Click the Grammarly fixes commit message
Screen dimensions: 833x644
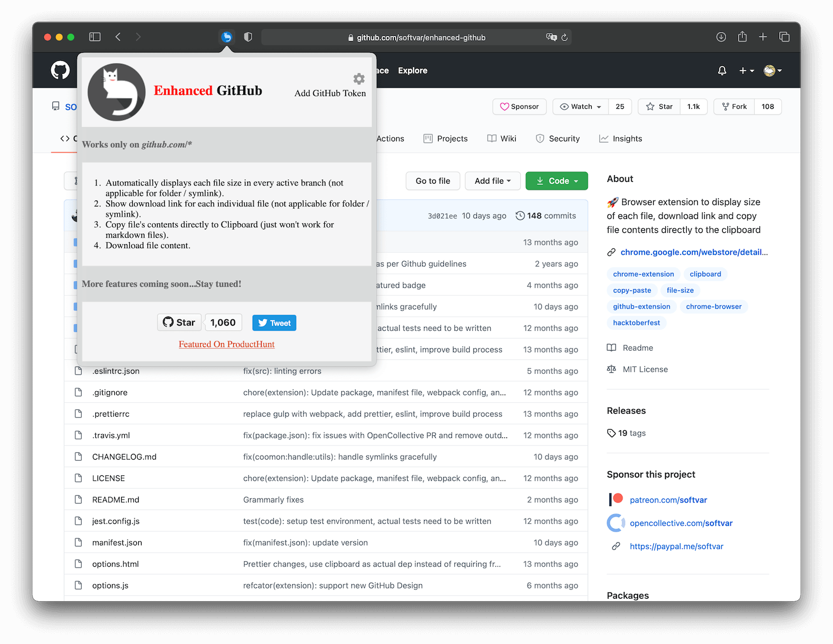point(273,500)
